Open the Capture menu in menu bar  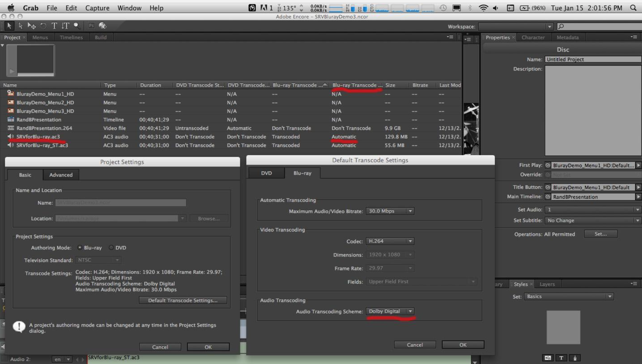click(x=97, y=8)
